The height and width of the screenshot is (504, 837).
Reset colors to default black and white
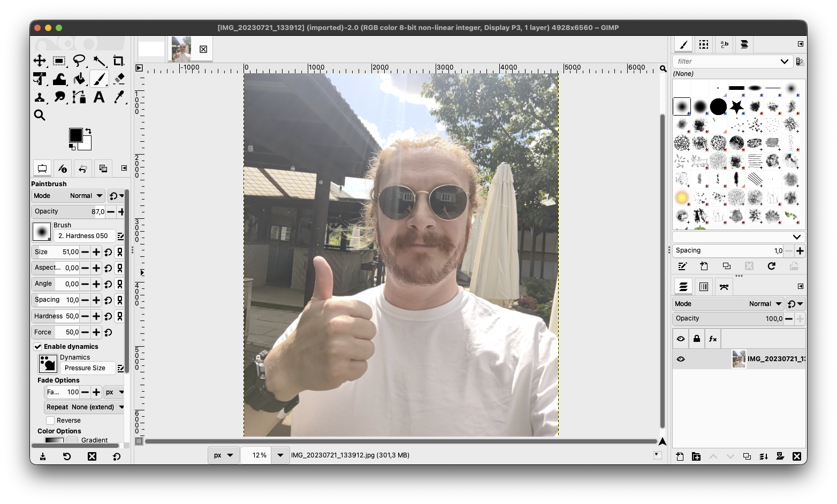click(x=72, y=147)
